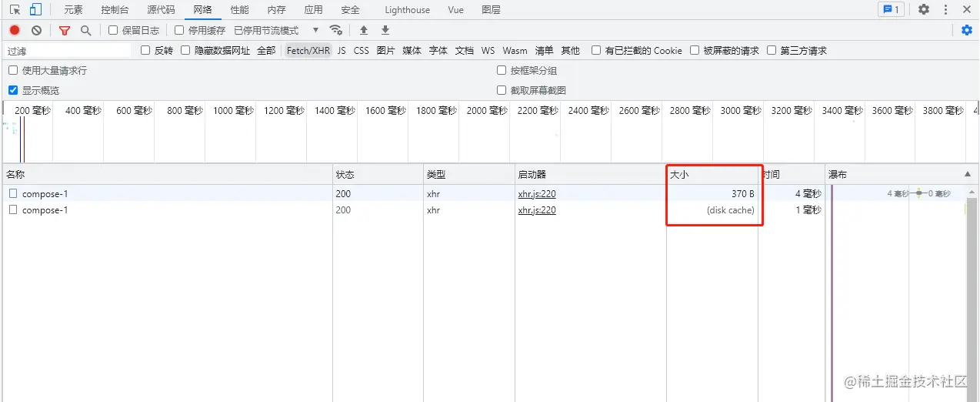Viewport: 980px width, 402px height.
Task: Open the 已停用节流模式 throttling dropdown
Action: coord(276,31)
